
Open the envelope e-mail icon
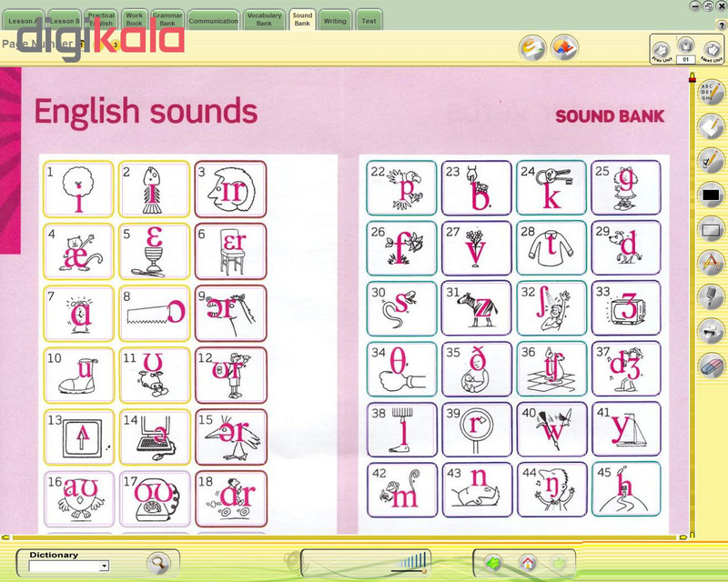[532, 48]
